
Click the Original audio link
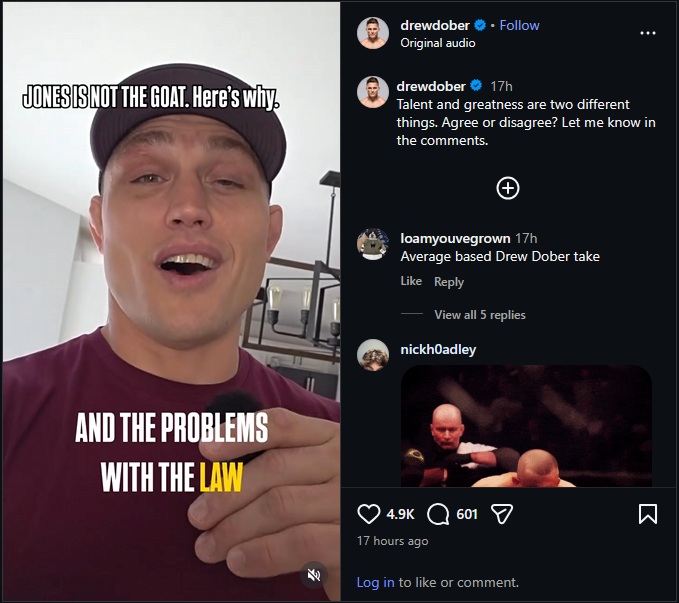pyautogui.click(x=437, y=43)
